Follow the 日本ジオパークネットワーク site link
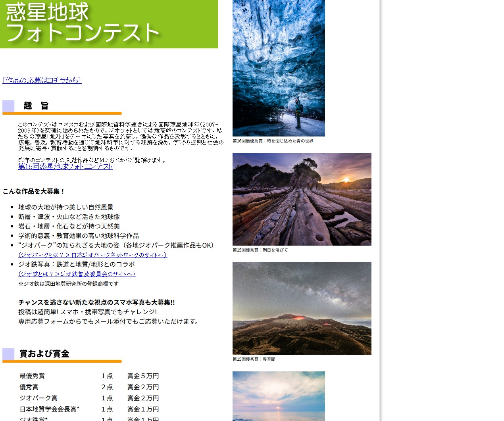This screenshot has width=504, height=421. (93, 255)
